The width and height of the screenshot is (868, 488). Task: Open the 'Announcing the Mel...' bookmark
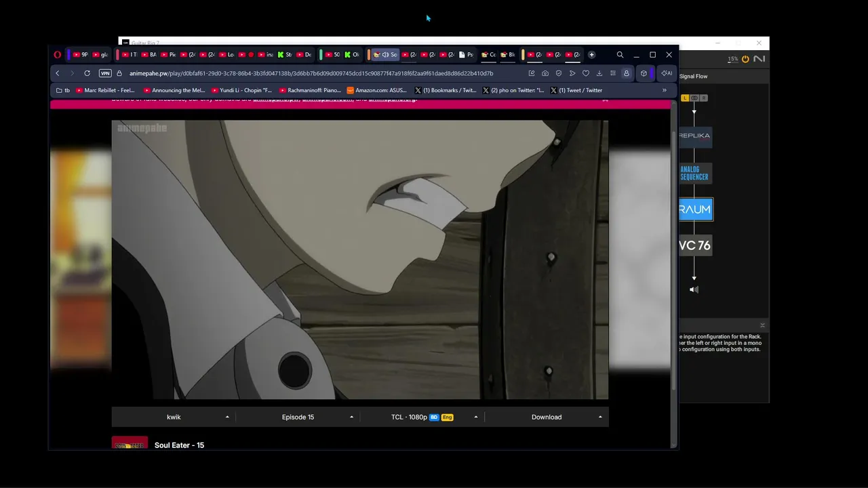point(174,90)
